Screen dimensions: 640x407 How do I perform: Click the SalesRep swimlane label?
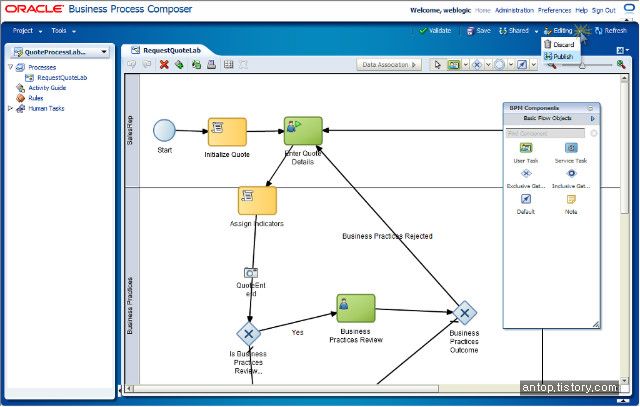click(130, 131)
